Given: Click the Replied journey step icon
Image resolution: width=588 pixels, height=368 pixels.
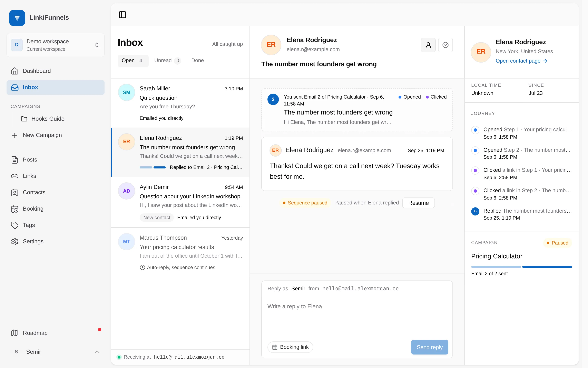Looking at the screenshot, I should pos(475,211).
